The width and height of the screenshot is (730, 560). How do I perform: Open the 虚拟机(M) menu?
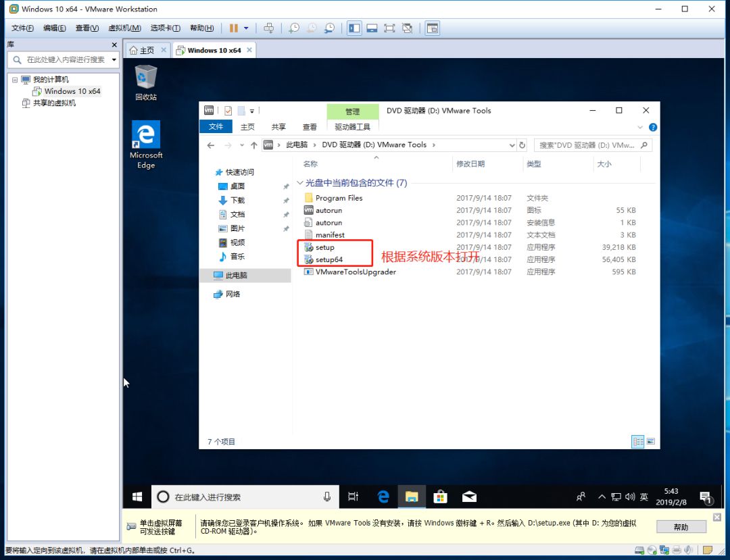[124, 28]
